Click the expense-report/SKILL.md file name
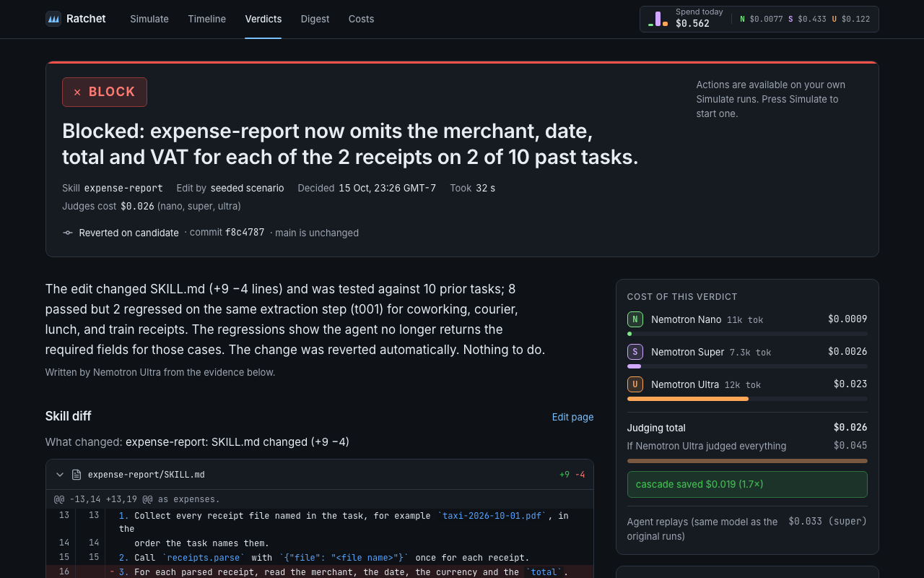The width and height of the screenshot is (924, 578). [147, 475]
